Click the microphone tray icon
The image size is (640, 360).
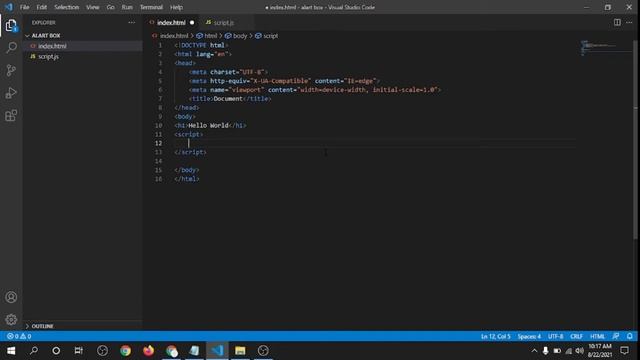[x=545, y=351]
